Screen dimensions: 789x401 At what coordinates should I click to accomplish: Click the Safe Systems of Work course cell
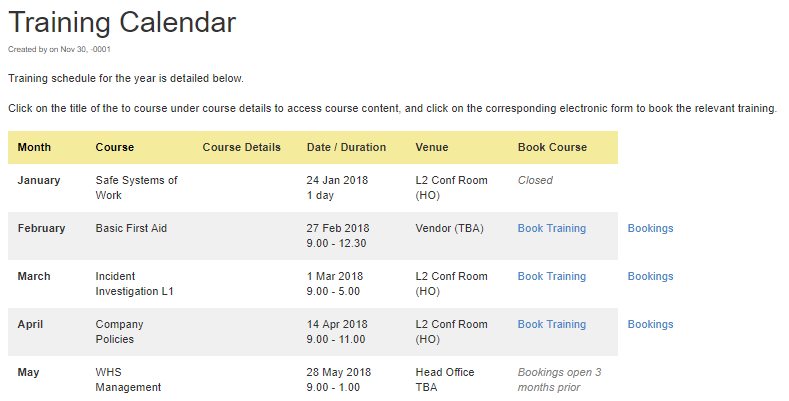(x=136, y=188)
